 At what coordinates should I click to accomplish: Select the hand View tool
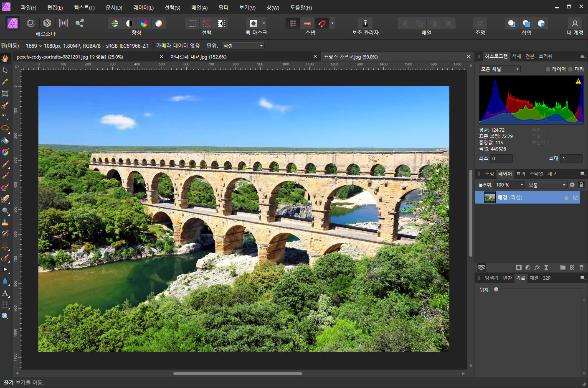5,58
